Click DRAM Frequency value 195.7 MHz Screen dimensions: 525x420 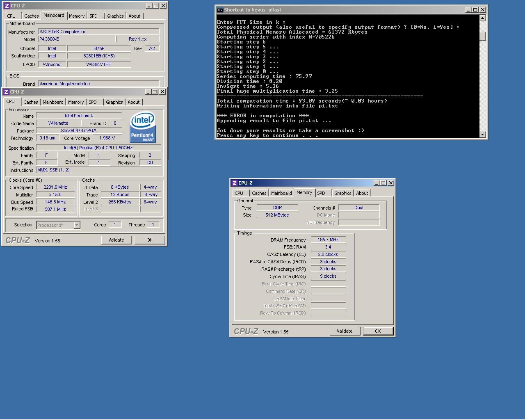point(328,240)
